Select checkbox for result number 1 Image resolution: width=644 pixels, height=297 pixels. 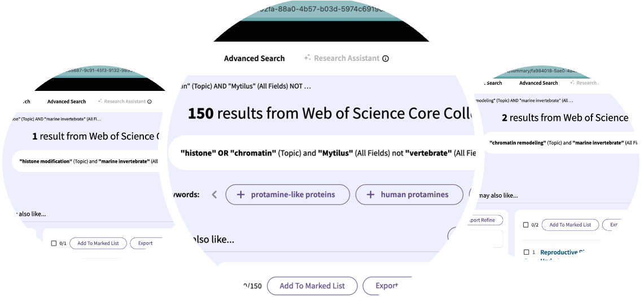click(526, 252)
